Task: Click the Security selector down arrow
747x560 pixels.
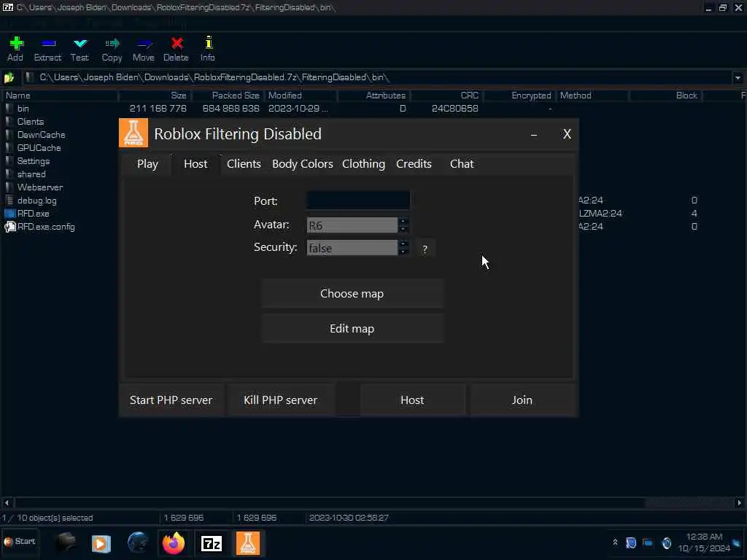Action: (x=403, y=252)
